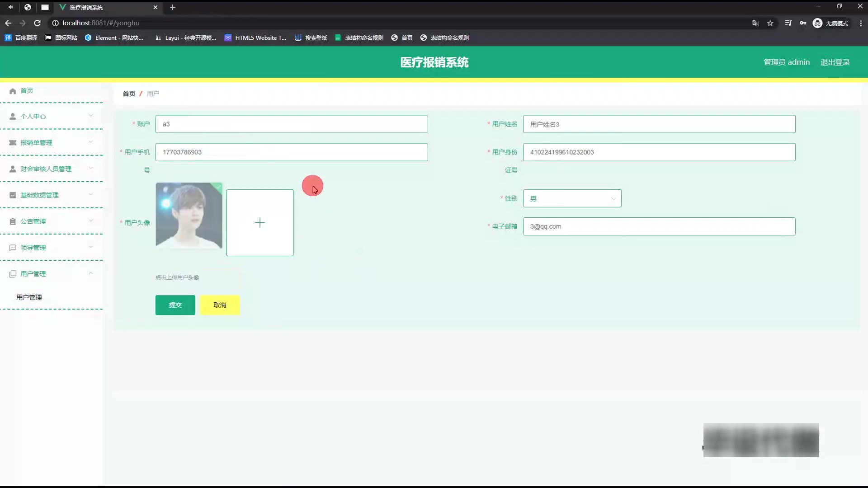Bookmark this page with the star icon
The image size is (868, 488).
(770, 23)
